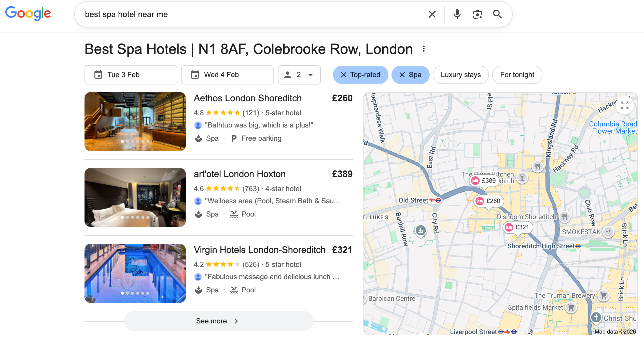Go to the Google homepage logo
Image resolution: width=644 pixels, height=343 pixels.
tap(28, 14)
